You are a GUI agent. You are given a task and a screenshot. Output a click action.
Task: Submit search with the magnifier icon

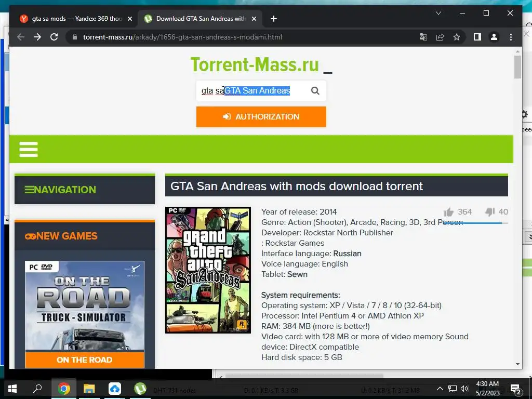tap(315, 90)
